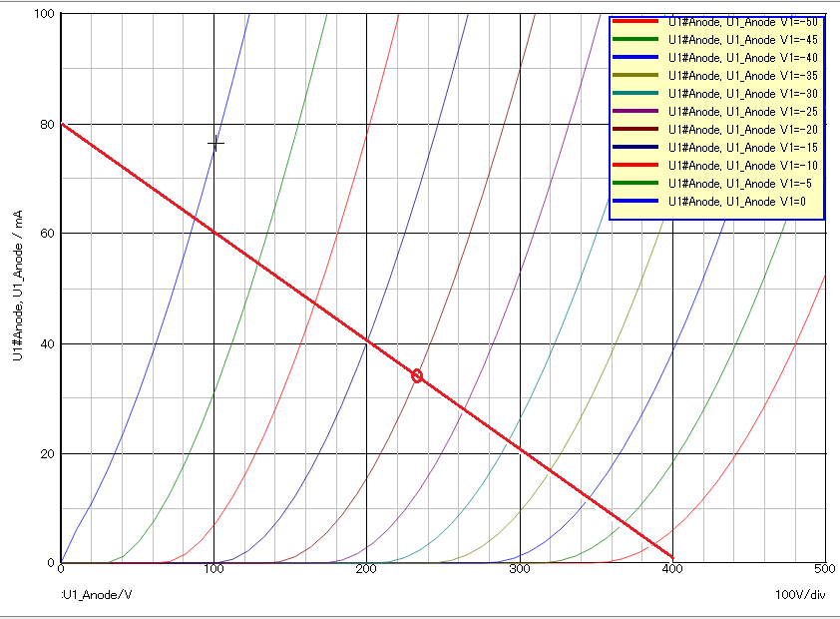Click the X-axis value 500
The image size is (840, 619).
(x=824, y=569)
